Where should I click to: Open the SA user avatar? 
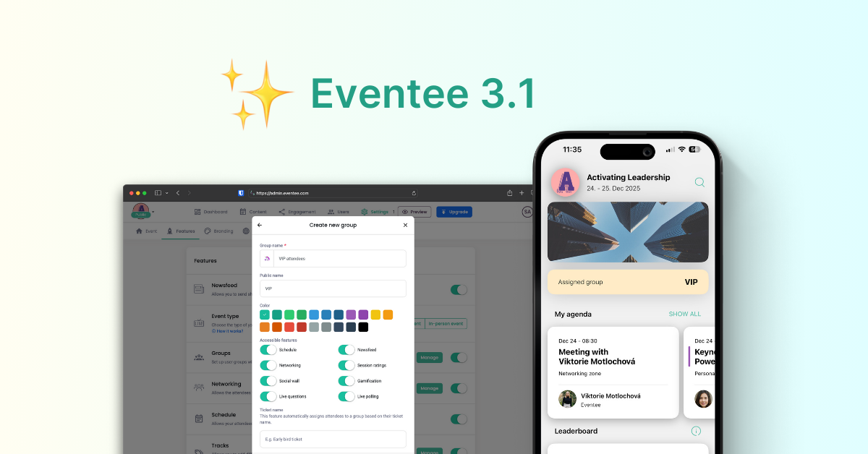coord(527,212)
